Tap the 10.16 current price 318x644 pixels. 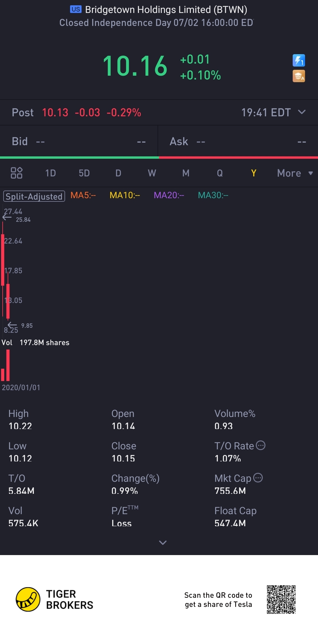coord(135,66)
